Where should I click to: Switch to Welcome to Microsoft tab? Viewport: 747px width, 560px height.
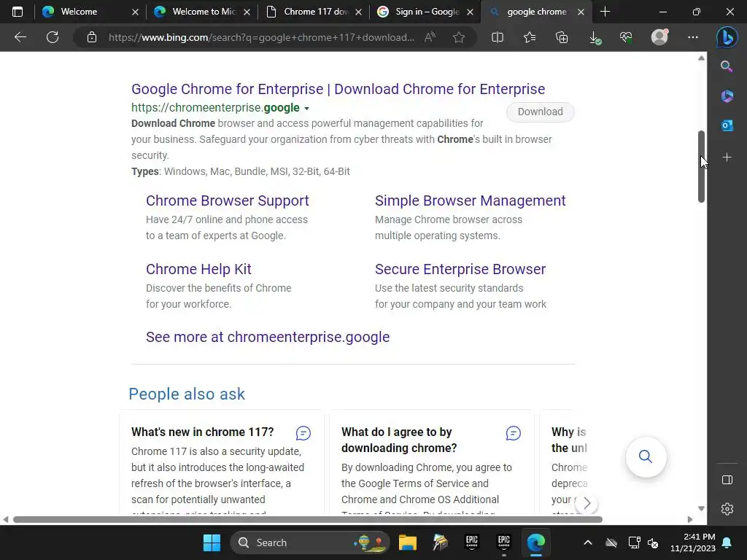(x=204, y=12)
